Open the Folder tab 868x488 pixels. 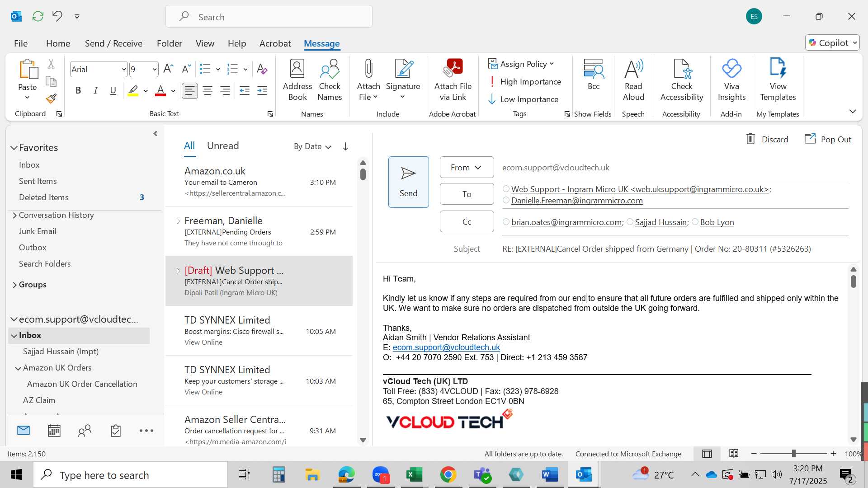170,43
